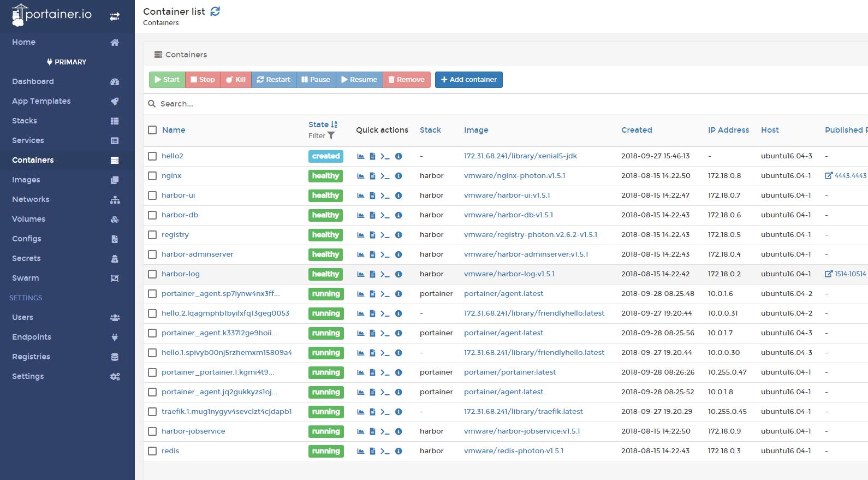
Task: Click the Secrets lock icon in sidebar
Action: click(x=115, y=259)
